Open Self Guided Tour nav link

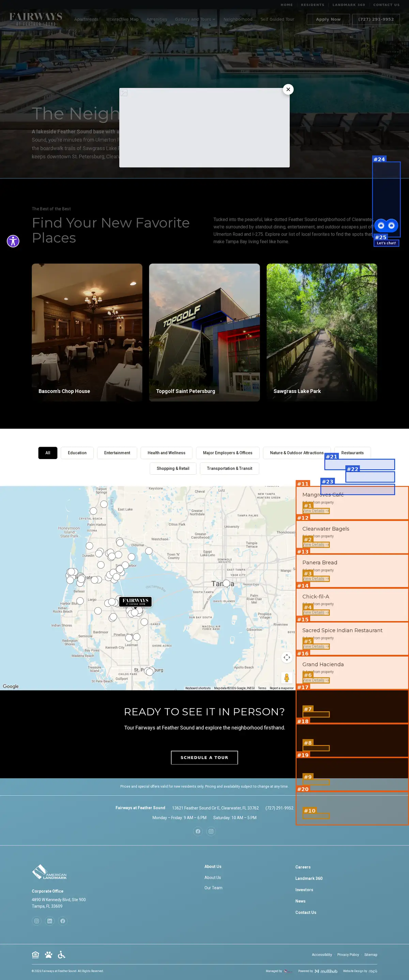(x=277, y=19)
